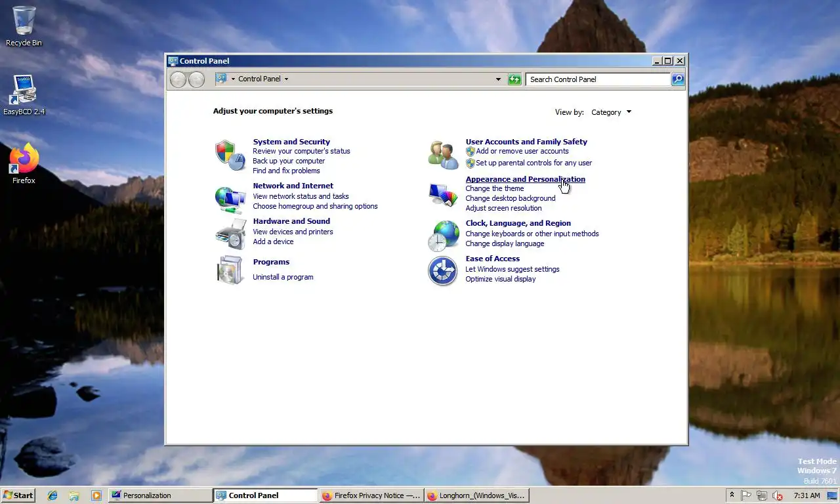Image resolution: width=840 pixels, height=504 pixels.
Task: Open Hardware and Sound heading link
Action: pos(291,221)
